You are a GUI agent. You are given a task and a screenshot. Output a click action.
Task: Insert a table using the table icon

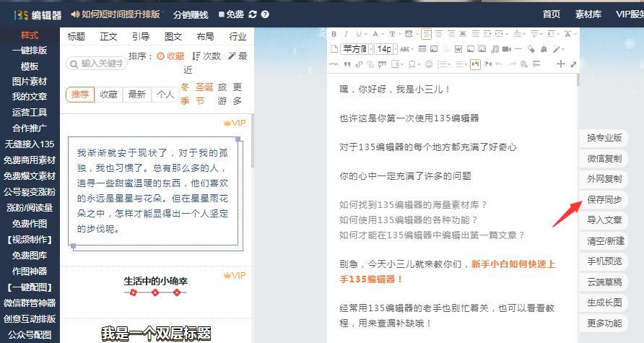(422, 49)
